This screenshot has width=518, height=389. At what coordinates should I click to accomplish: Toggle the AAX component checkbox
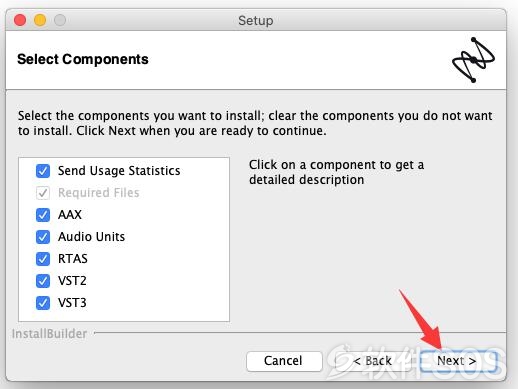point(43,215)
